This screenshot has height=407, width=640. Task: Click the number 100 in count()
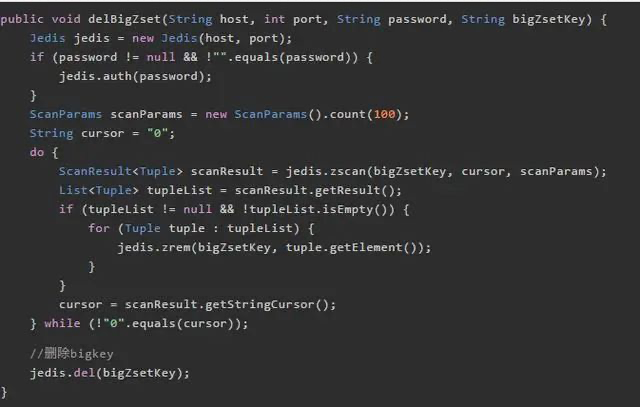(x=384, y=114)
